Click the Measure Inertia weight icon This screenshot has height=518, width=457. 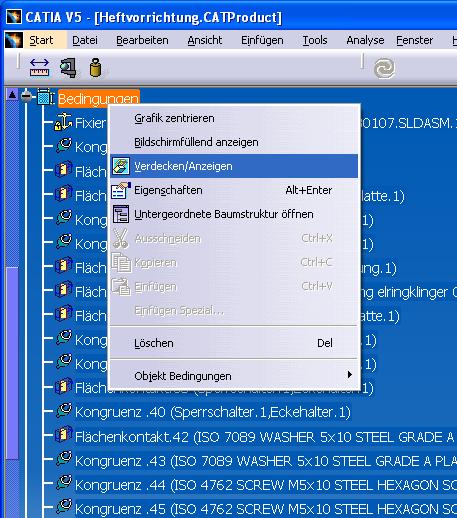(96, 68)
